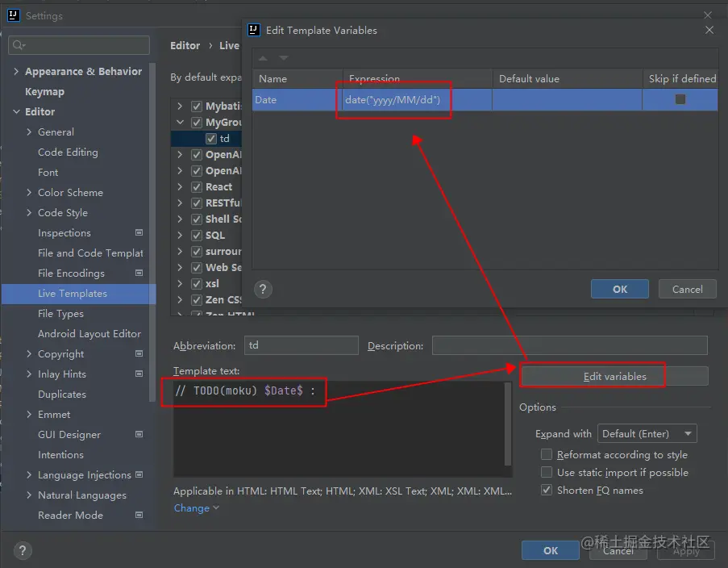Open help in Edit Template Variables dialog
Image resolution: width=728 pixels, height=568 pixels.
click(x=263, y=289)
